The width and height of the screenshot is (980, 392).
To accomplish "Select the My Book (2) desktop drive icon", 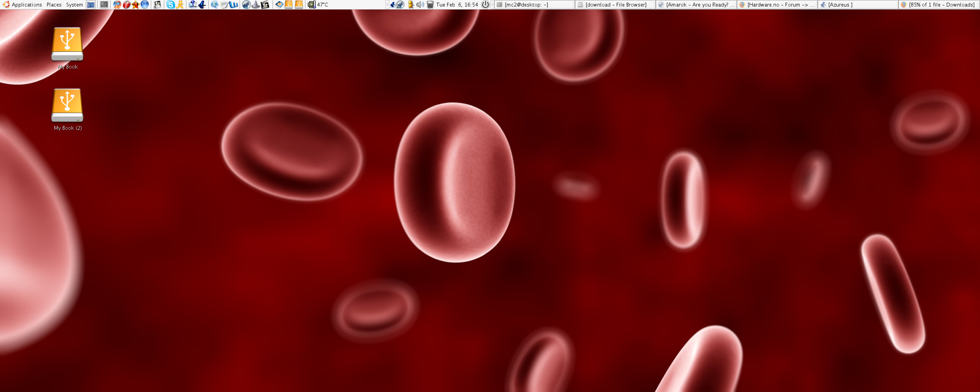I will pyautogui.click(x=67, y=105).
